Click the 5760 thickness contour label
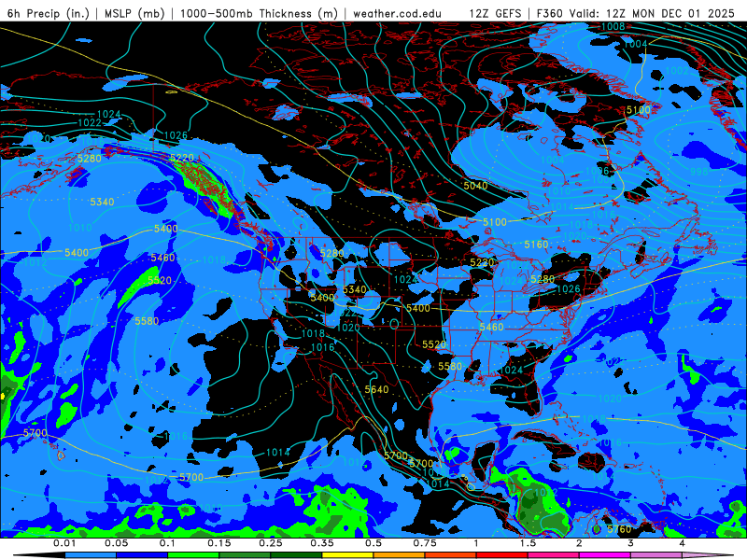 coord(619,528)
